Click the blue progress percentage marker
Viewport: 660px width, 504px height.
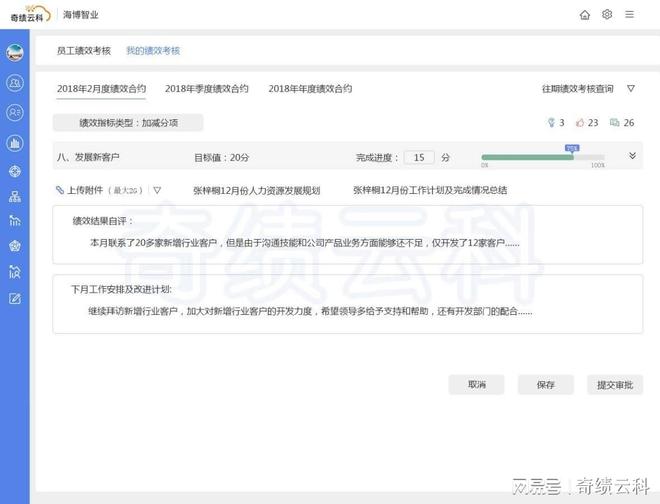click(572, 148)
